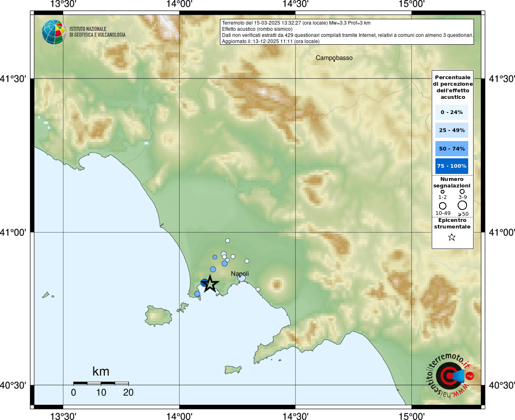
Task: Click the INGV globe logo
Action: pyautogui.click(x=54, y=32)
